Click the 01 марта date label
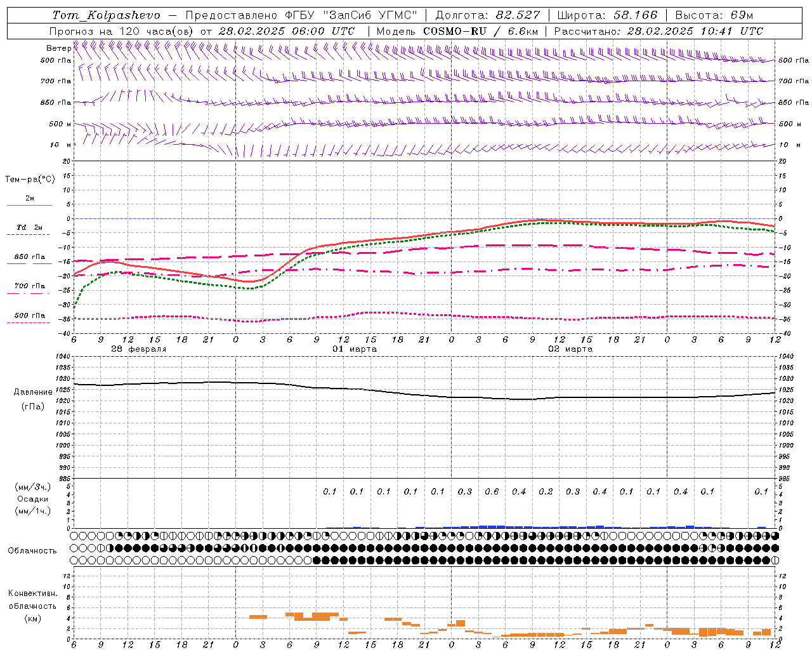 [355, 349]
